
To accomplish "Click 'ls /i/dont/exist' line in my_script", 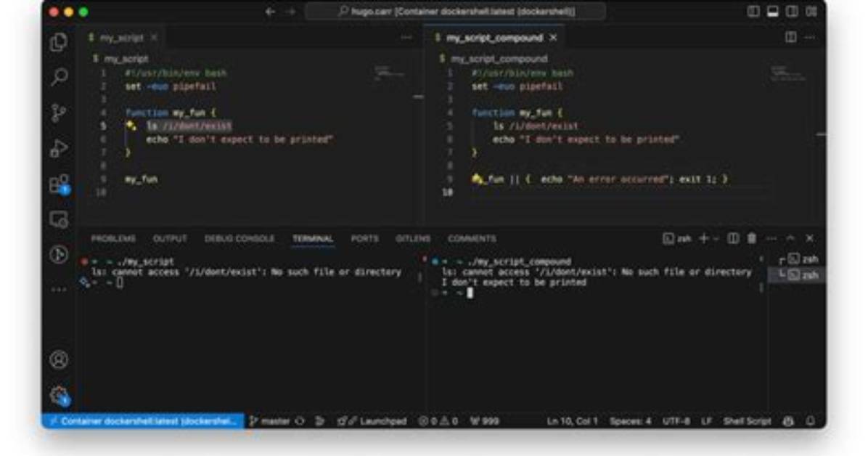I will [x=189, y=126].
